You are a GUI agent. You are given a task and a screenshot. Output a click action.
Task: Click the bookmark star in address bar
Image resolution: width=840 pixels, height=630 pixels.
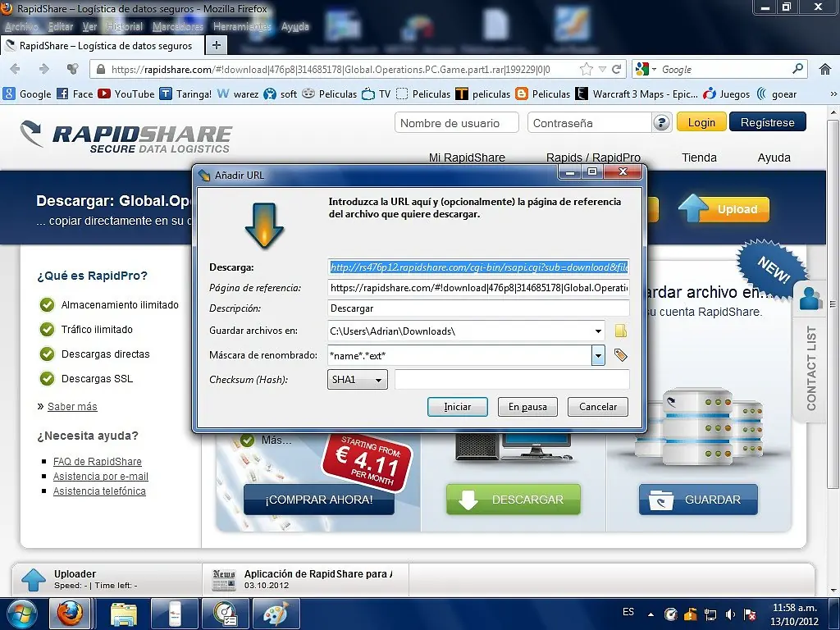[587, 69]
